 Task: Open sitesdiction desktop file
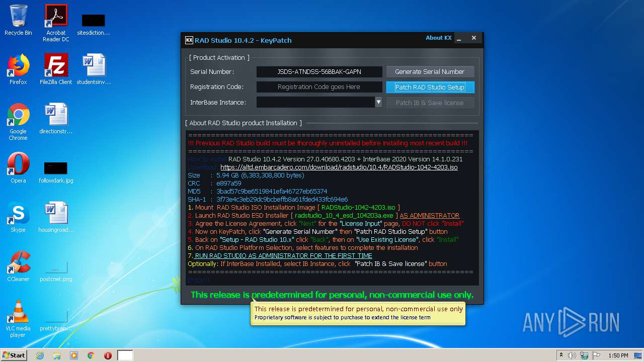(94, 24)
